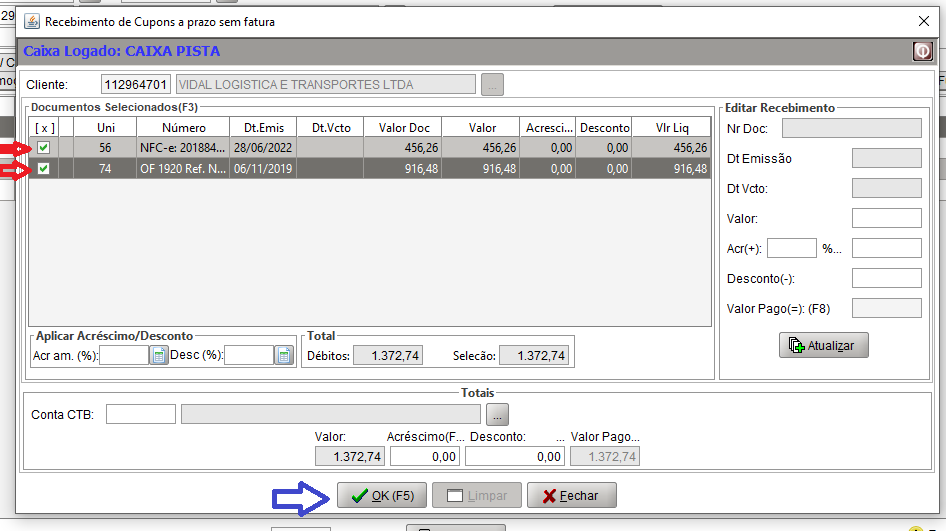The image size is (946, 531).
Task: Uncheck the OF 1920 row 74 checkbox
Action: point(43,169)
